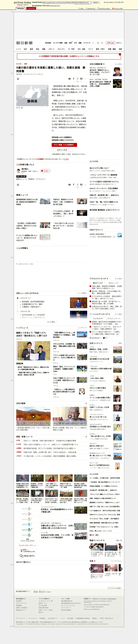138x644 pixels.
Task: Click ログイン in the site header
Action: [119, 43]
